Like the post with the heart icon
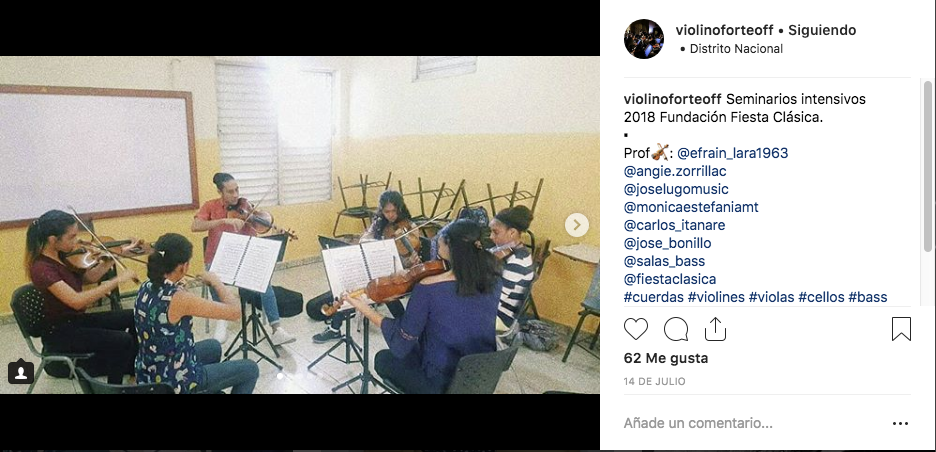Viewport: 936px width, 452px height. [636, 329]
